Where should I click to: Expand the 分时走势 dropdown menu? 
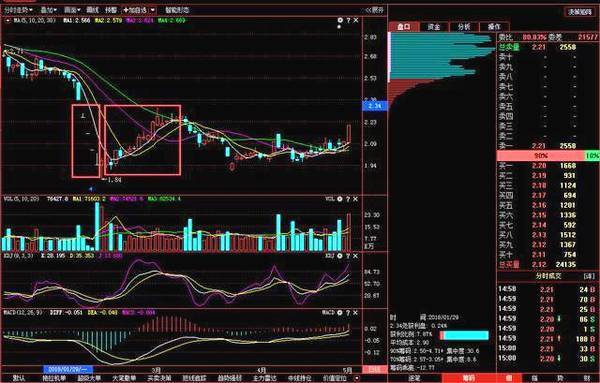pyautogui.click(x=18, y=10)
